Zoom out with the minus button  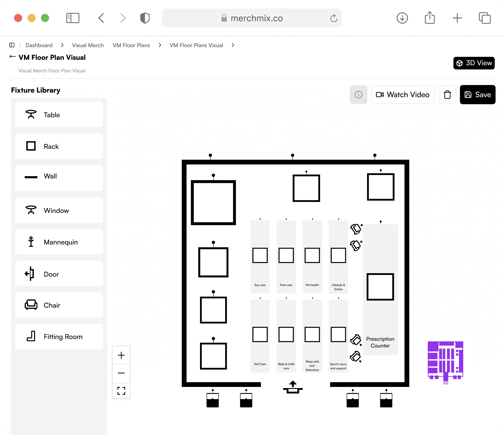point(121,373)
